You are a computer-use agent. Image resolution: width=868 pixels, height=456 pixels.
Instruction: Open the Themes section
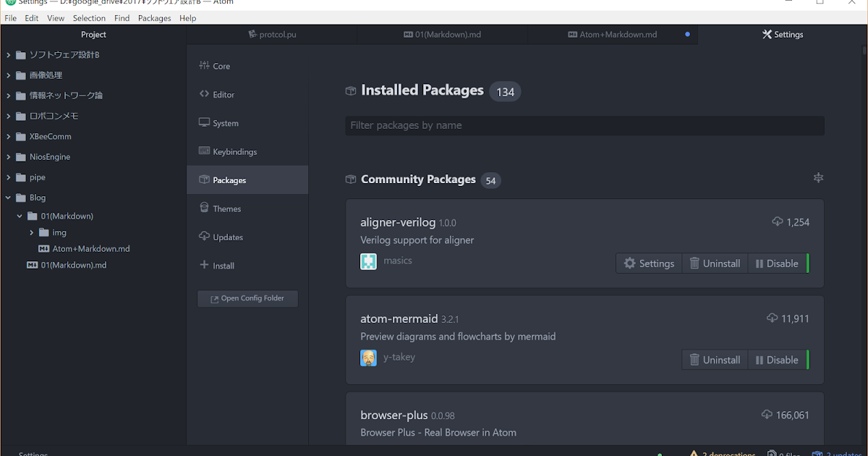pyautogui.click(x=247, y=208)
